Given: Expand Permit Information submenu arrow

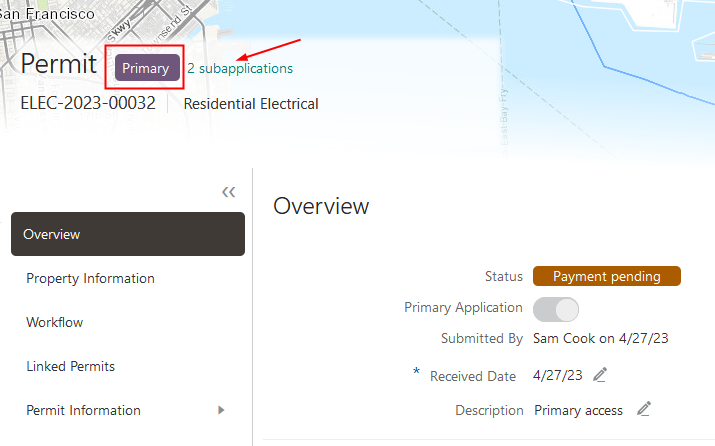Looking at the screenshot, I should 221,410.
